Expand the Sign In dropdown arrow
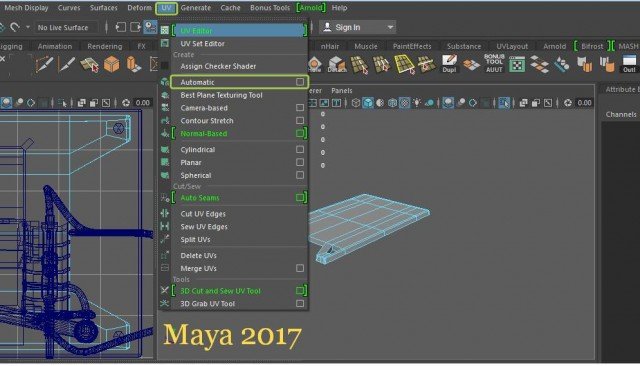Image resolution: width=640 pixels, height=366 pixels. coord(390,27)
